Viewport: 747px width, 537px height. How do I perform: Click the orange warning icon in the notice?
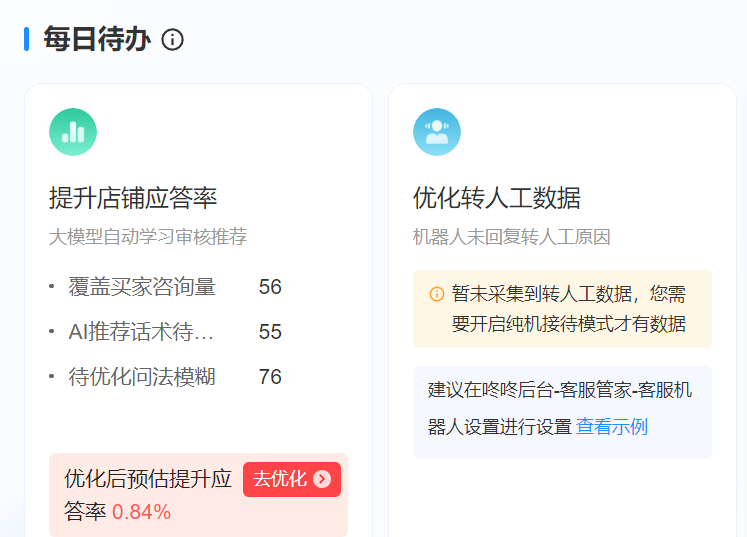(437, 294)
